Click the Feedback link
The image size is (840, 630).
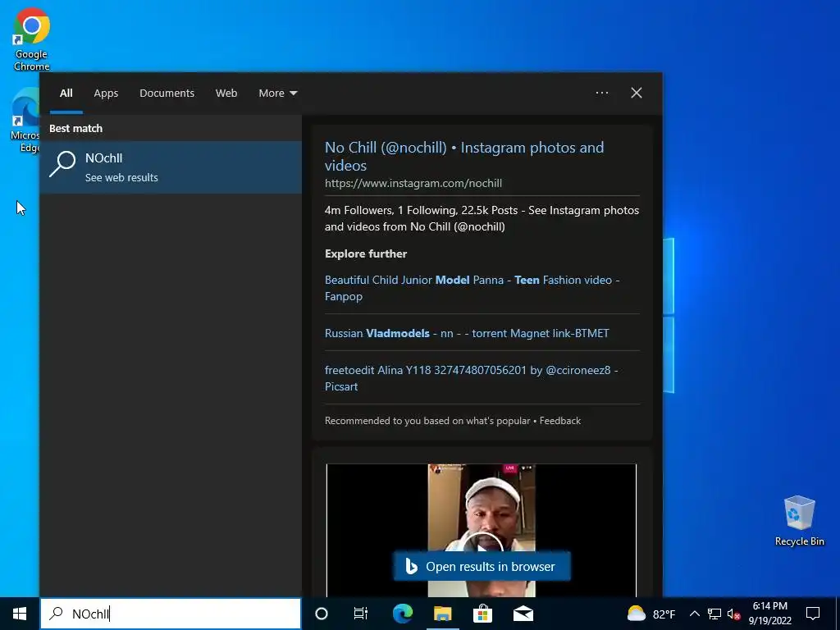[559, 421]
